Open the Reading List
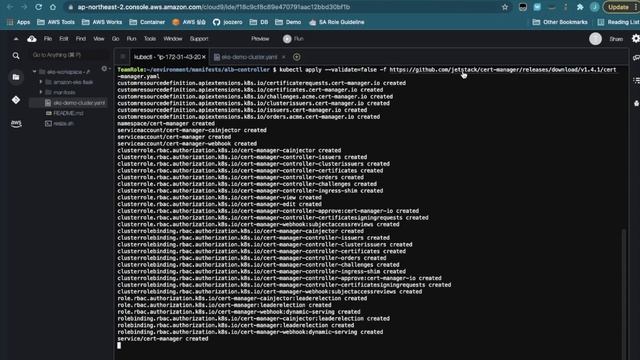 click(618, 22)
